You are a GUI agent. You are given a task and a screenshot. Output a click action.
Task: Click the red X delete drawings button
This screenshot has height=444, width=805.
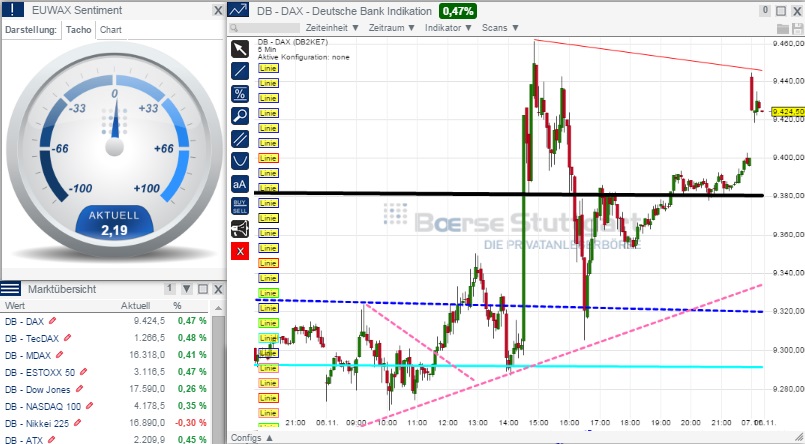tap(240, 251)
